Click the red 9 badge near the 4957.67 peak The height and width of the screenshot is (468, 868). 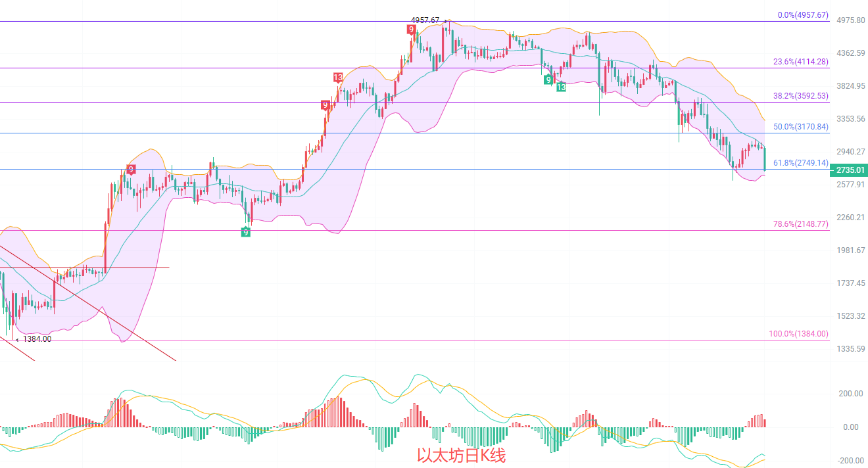(411, 30)
